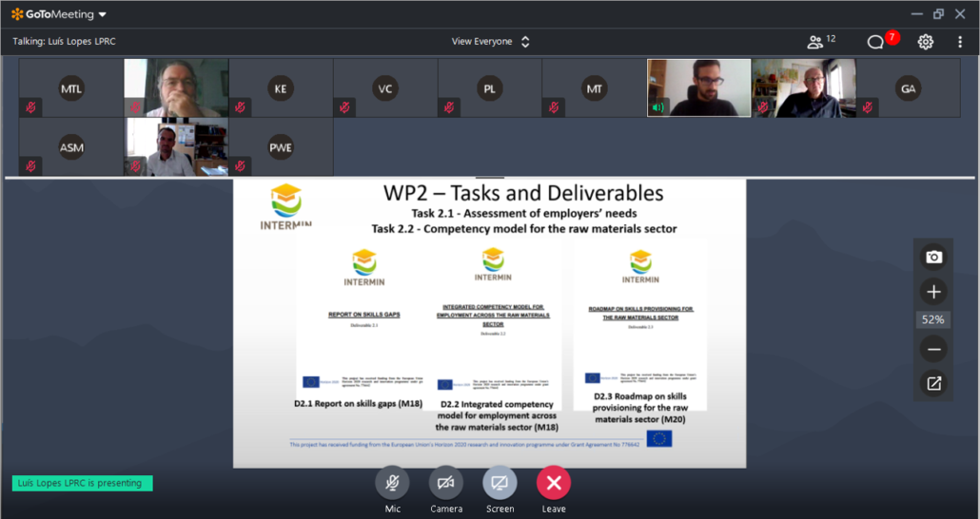Toggle the Mic mute button

(x=392, y=483)
